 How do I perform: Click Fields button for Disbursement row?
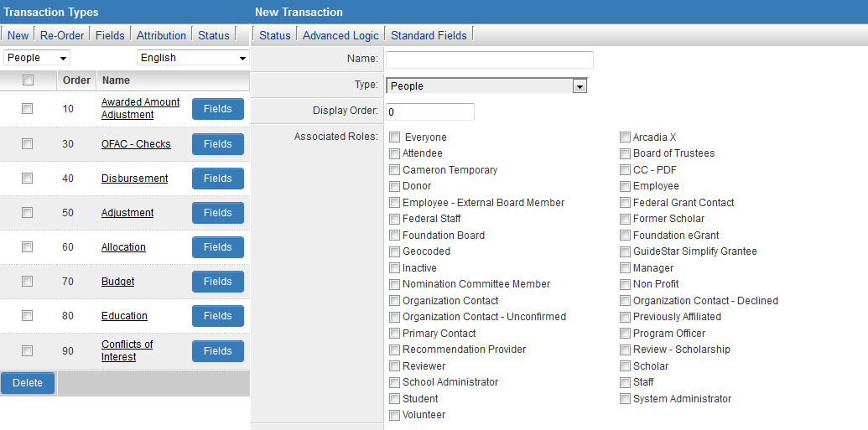tap(217, 179)
